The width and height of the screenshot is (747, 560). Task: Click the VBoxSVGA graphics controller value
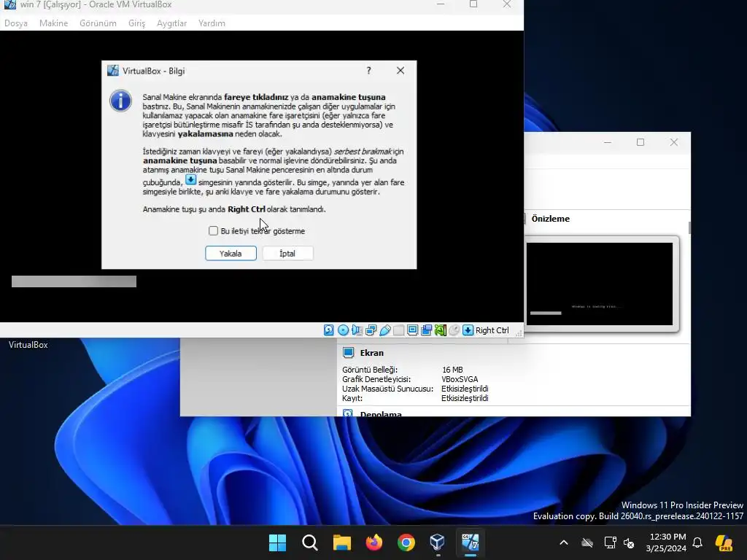(x=460, y=379)
